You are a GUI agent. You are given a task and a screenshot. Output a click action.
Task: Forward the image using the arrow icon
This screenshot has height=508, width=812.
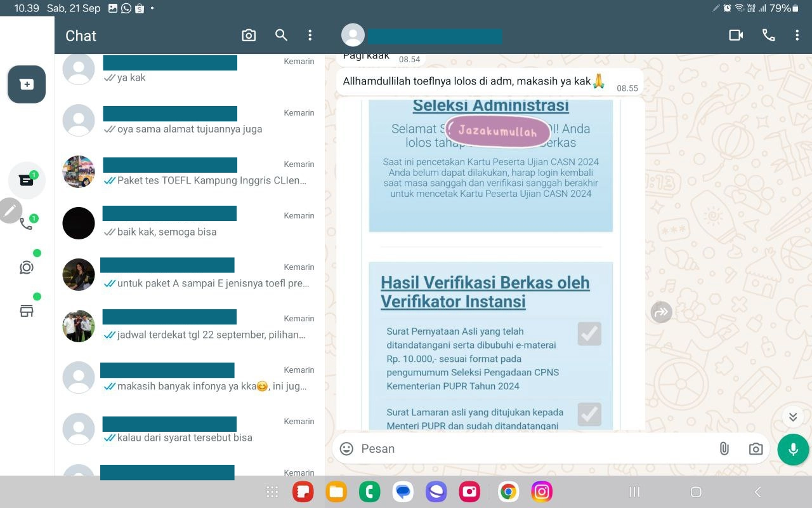tap(661, 312)
